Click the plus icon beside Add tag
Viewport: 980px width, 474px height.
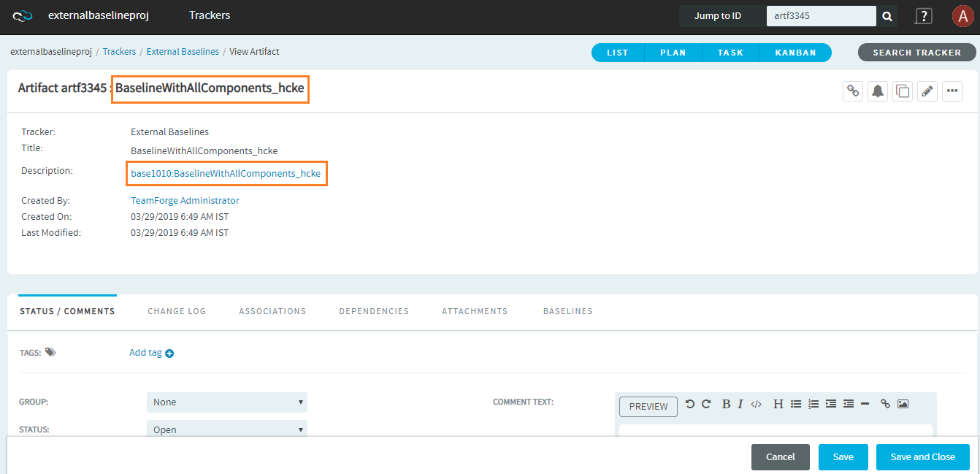[169, 353]
